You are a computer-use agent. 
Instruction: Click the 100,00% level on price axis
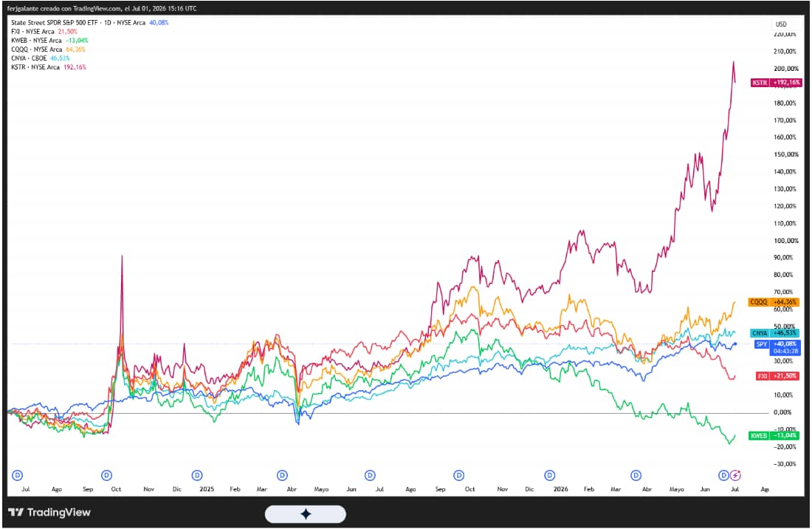(x=785, y=240)
